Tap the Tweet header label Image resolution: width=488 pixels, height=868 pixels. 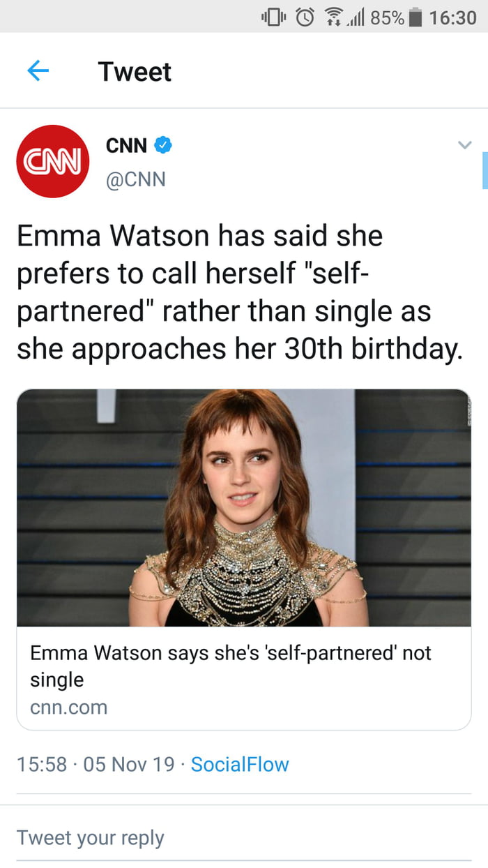134,71
